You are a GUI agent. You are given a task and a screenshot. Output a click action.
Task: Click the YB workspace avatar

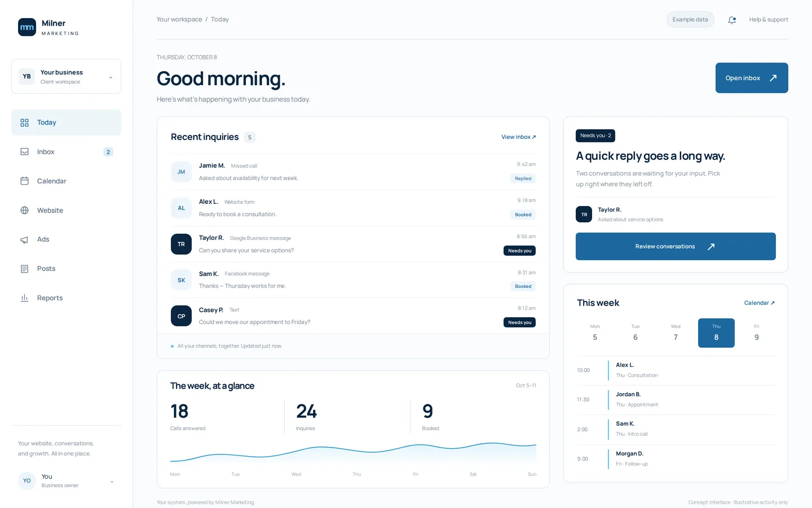pos(27,76)
